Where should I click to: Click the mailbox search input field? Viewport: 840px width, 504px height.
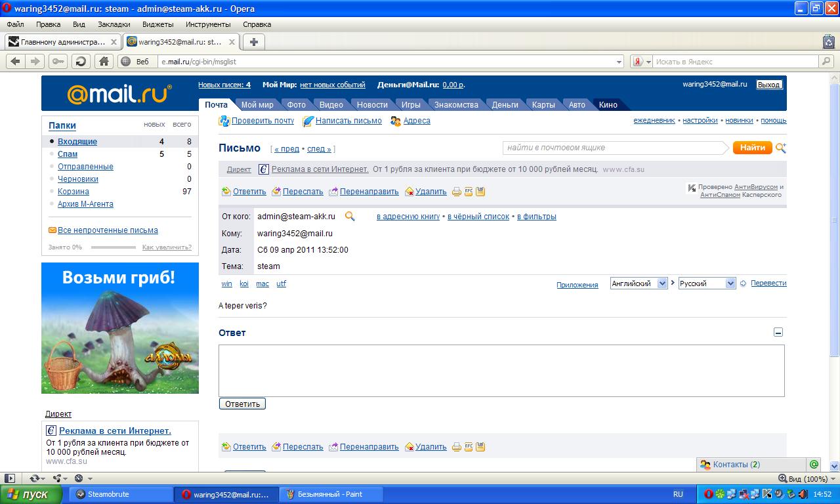click(616, 148)
